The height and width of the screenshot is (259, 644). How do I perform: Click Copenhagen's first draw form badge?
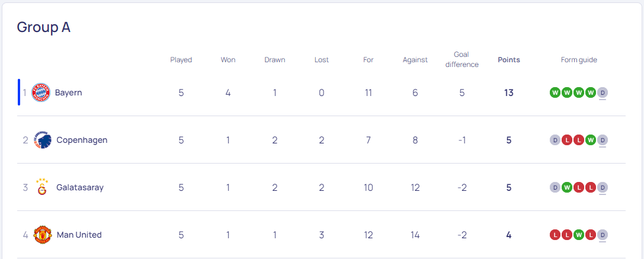(555, 140)
